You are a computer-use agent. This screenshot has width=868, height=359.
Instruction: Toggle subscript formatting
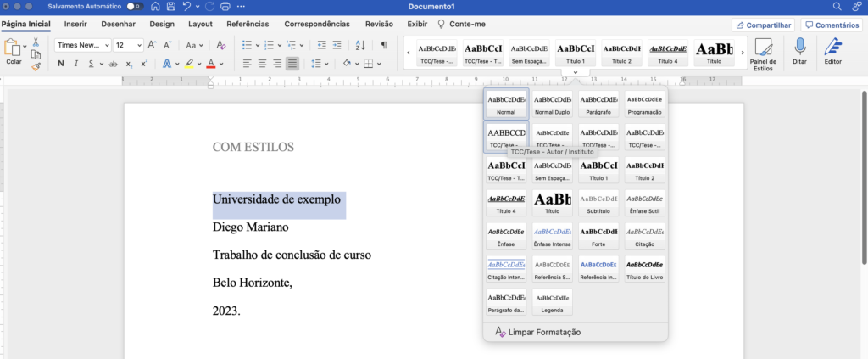tap(129, 64)
